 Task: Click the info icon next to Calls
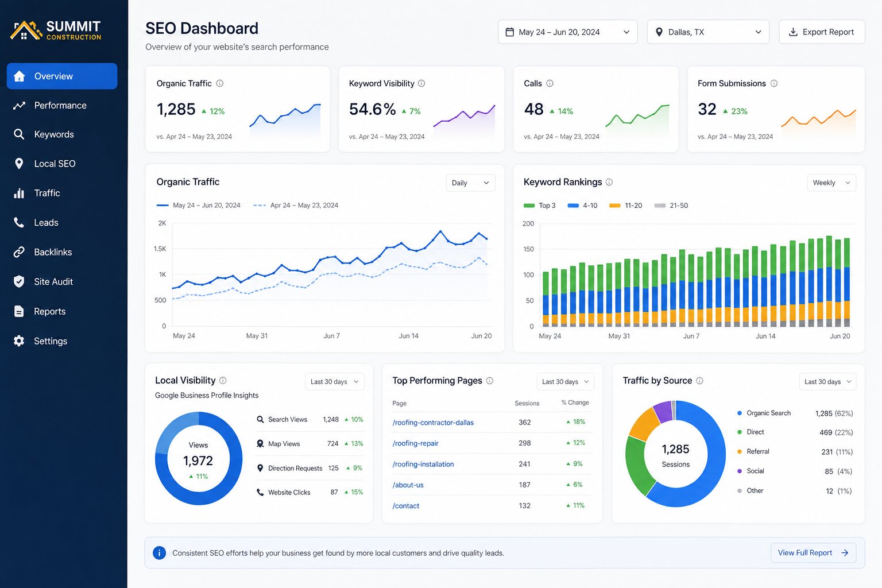(x=550, y=83)
